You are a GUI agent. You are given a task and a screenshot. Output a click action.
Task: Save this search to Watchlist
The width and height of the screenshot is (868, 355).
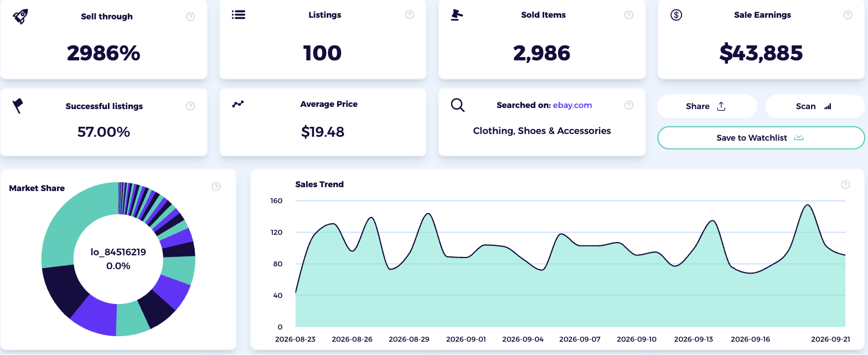click(761, 138)
